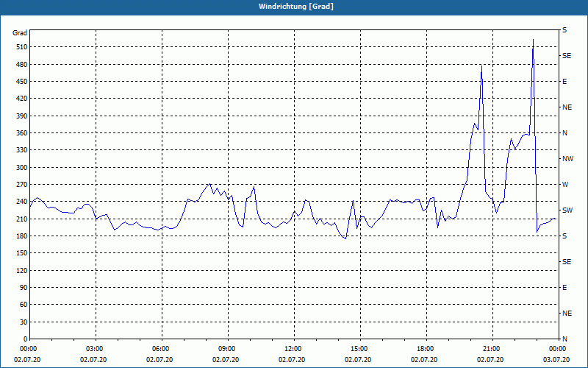This screenshot has width=588, height=368.
Task: Click the "Windrichtung [Grad]" chart title
Action: click(x=296, y=7)
